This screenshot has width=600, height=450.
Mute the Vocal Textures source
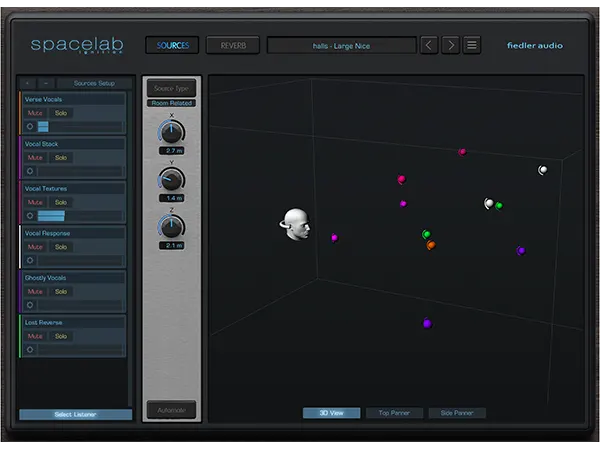35,202
